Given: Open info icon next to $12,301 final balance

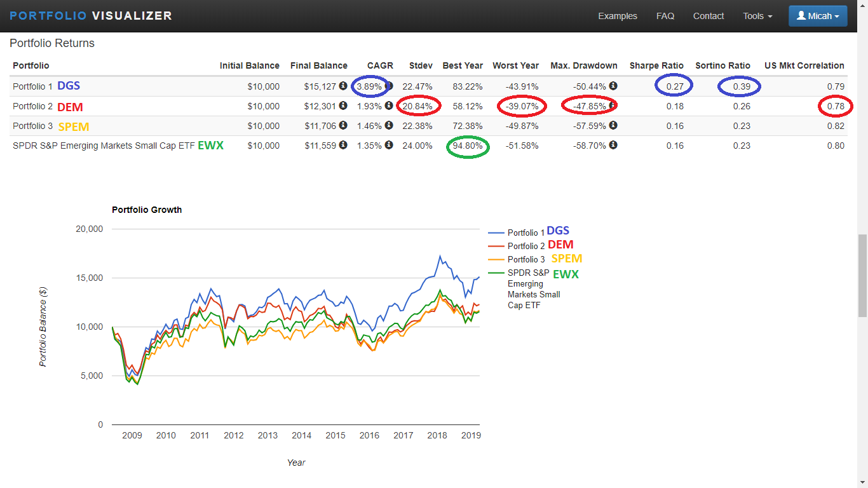Looking at the screenshot, I should 343,106.
